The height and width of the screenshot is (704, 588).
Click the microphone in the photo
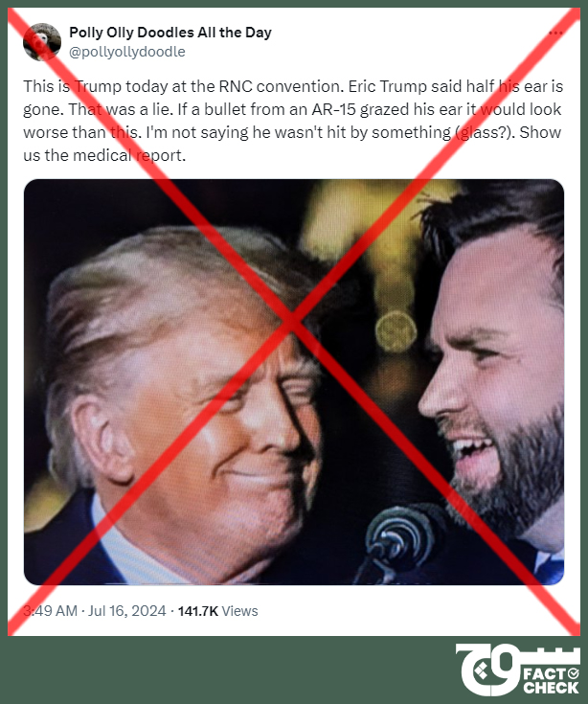click(x=398, y=538)
